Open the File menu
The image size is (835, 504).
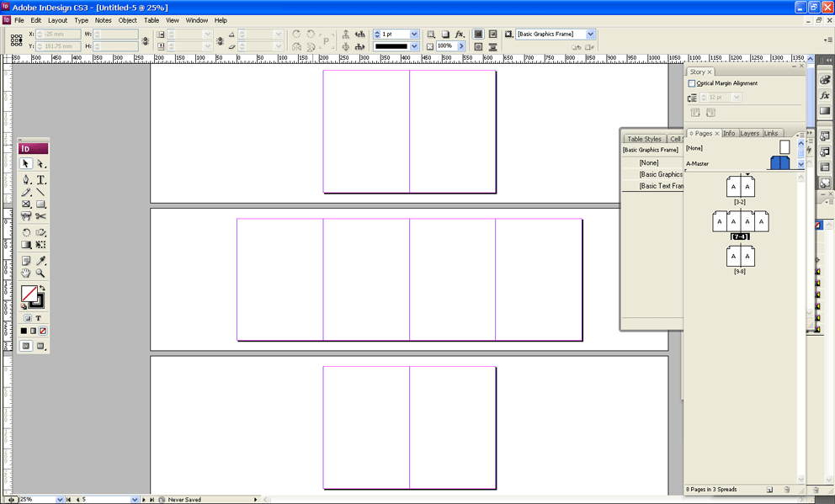[19, 20]
